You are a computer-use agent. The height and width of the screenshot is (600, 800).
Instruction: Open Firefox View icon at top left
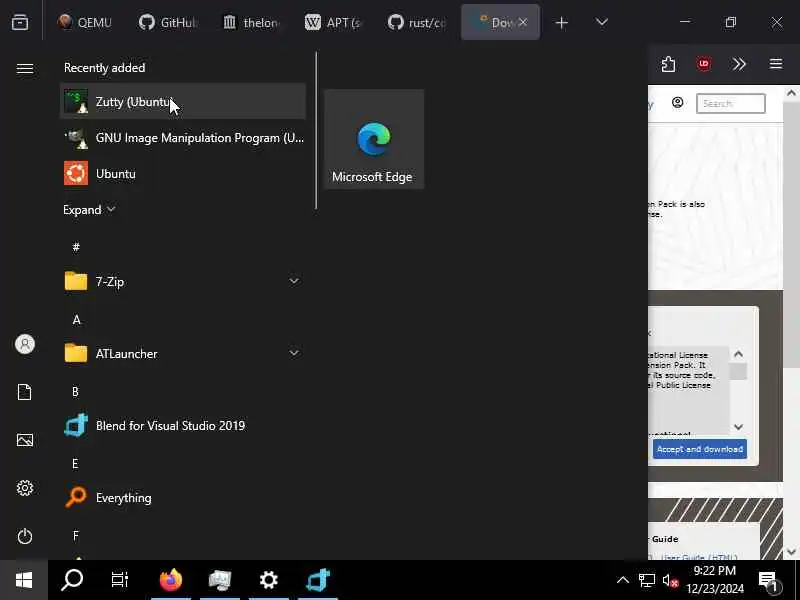point(20,22)
